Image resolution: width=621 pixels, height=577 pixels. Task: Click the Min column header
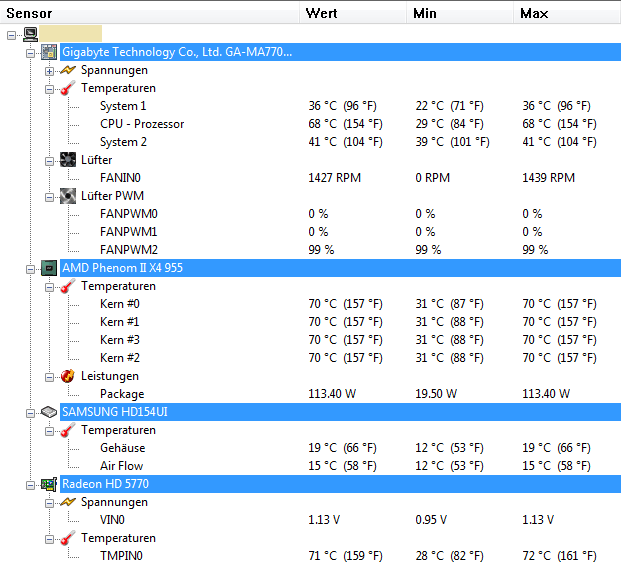pos(460,13)
